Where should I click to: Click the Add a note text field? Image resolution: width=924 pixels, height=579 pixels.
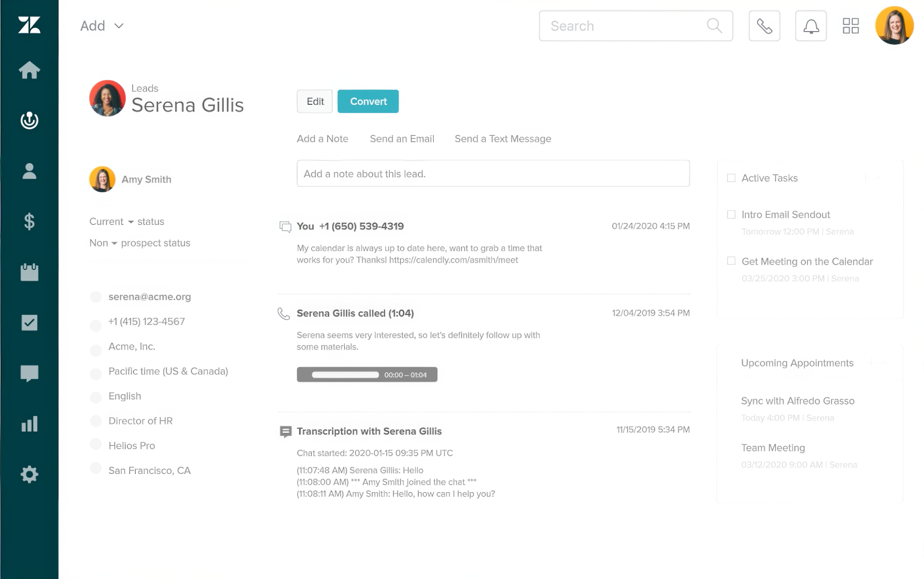coord(493,173)
